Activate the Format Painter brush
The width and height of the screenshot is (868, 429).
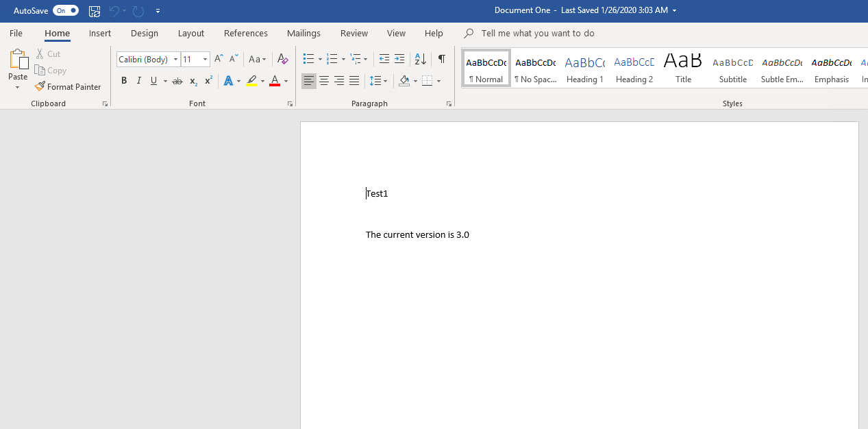point(68,87)
